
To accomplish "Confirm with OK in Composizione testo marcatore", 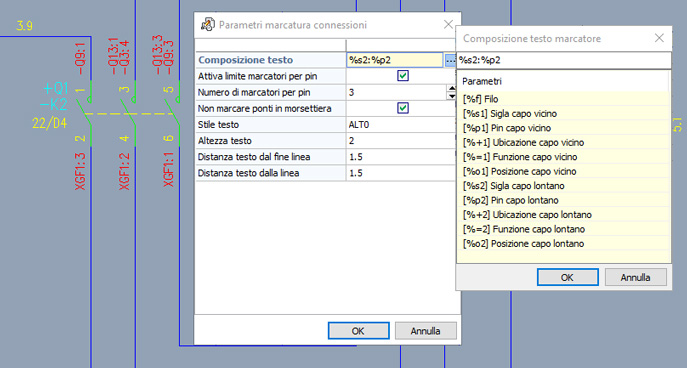I will (x=567, y=277).
